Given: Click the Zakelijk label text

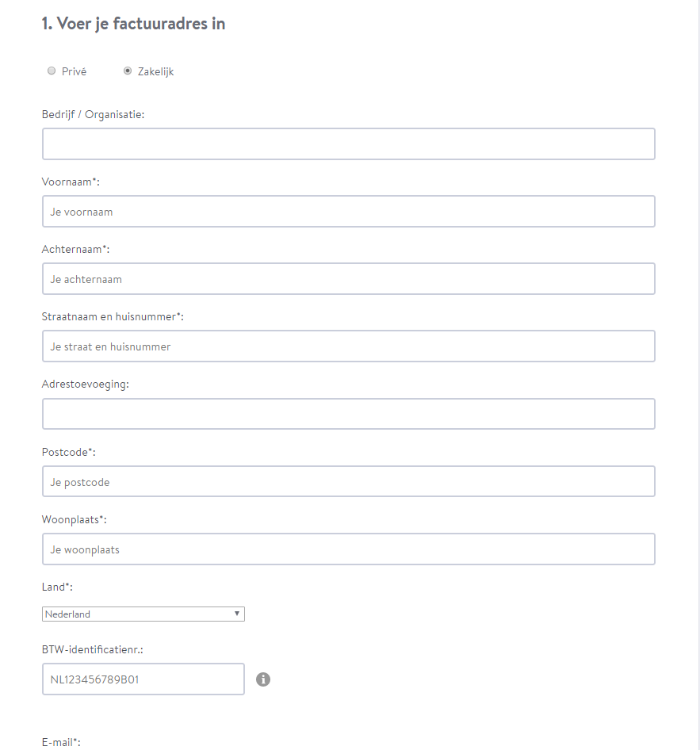Looking at the screenshot, I should click(x=156, y=71).
